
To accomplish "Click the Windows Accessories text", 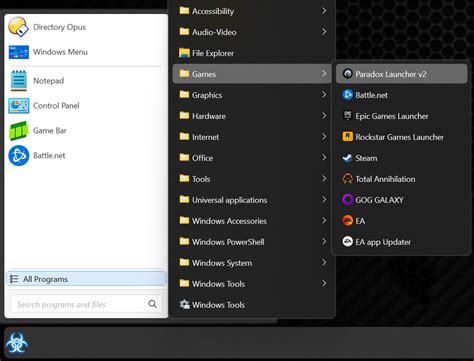I will tap(229, 221).
